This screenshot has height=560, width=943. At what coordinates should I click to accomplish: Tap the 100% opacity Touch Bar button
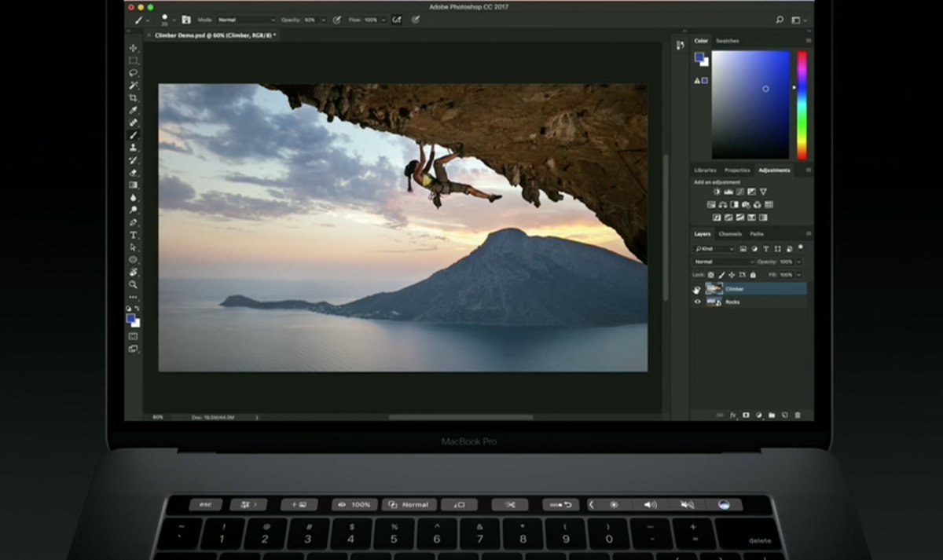[x=354, y=504]
